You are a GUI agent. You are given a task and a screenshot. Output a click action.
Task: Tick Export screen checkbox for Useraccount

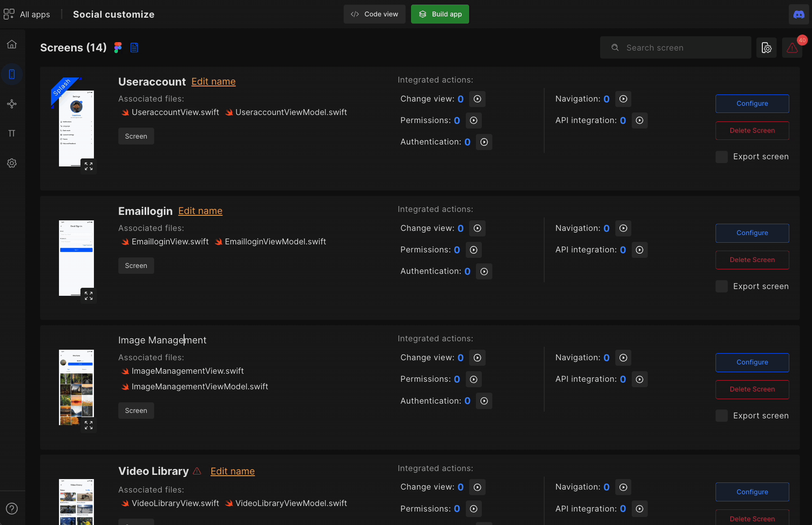click(x=721, y=157)
